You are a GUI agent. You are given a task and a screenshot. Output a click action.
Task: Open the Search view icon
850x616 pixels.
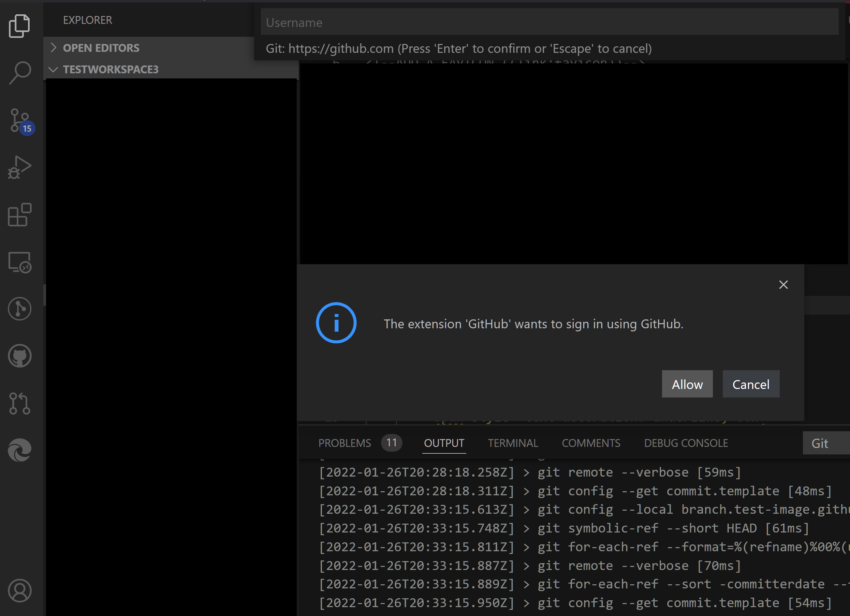pos(19,73)
